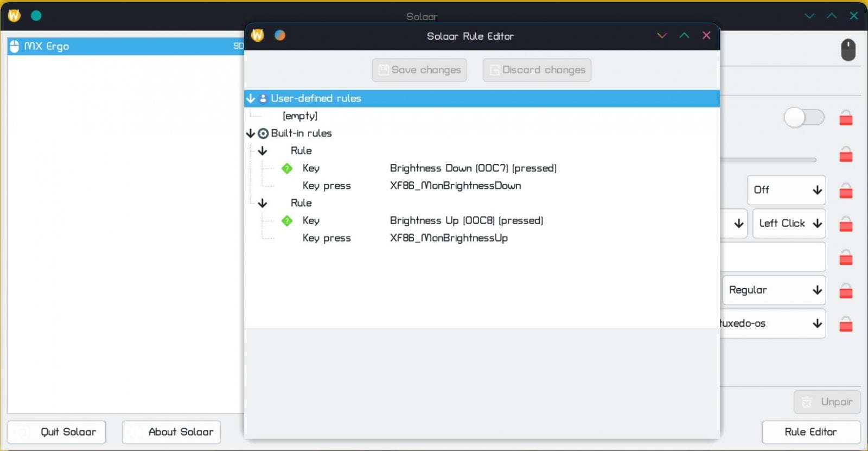Click the 'Built-in rules' label

301,134
